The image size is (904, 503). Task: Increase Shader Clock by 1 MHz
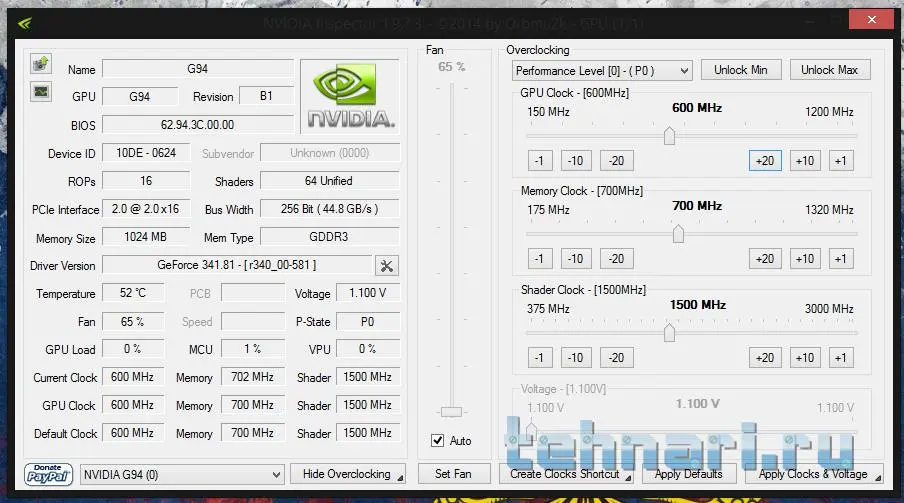(841, 358)
